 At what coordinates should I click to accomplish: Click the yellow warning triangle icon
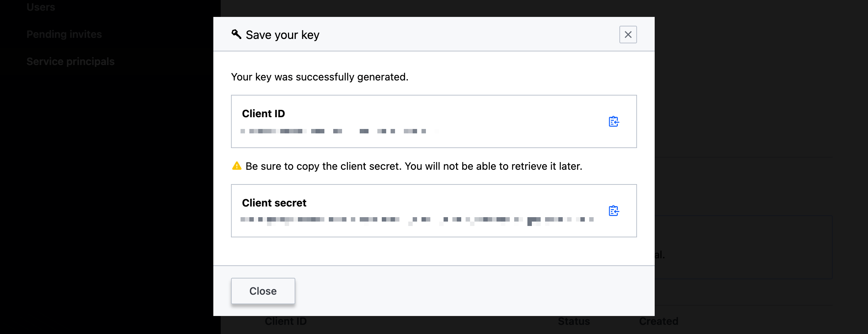tap(237, 166)
